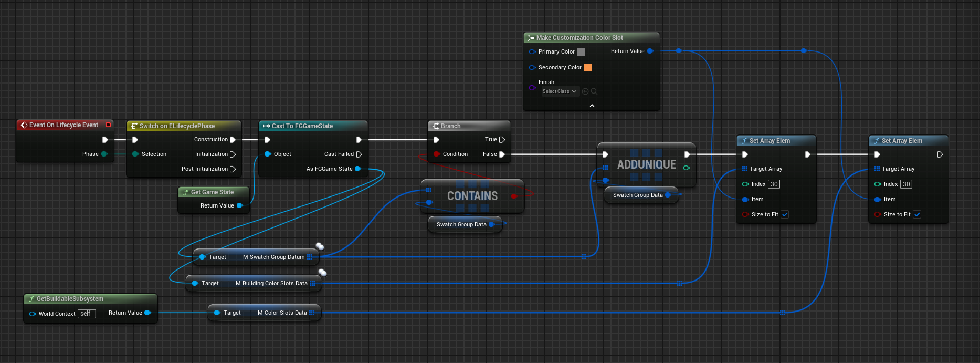Select the Cast To FGGameState node title
Image resolution: width=980 pixels, height=363 pixels.
tap(302, 126)
